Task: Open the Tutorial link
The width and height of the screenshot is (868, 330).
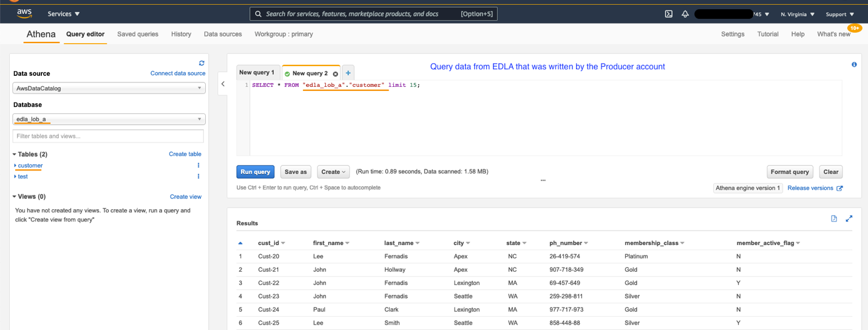Action: coord(768,35)
